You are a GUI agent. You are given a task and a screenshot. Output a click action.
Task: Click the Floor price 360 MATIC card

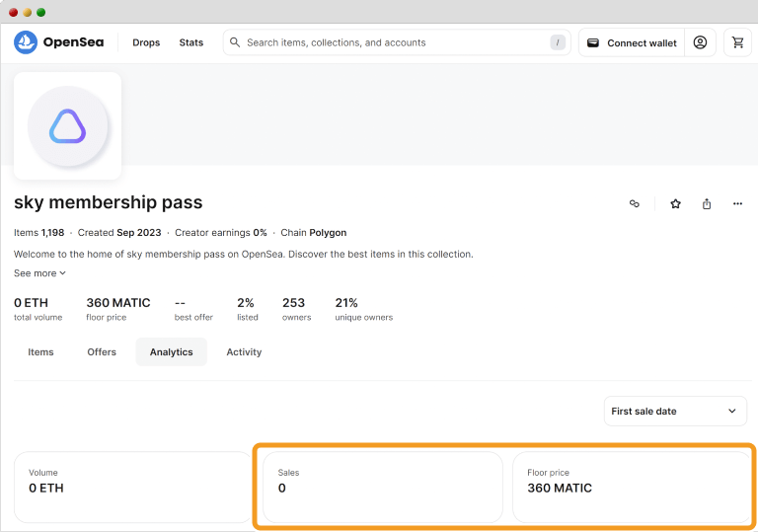point(631,487)
